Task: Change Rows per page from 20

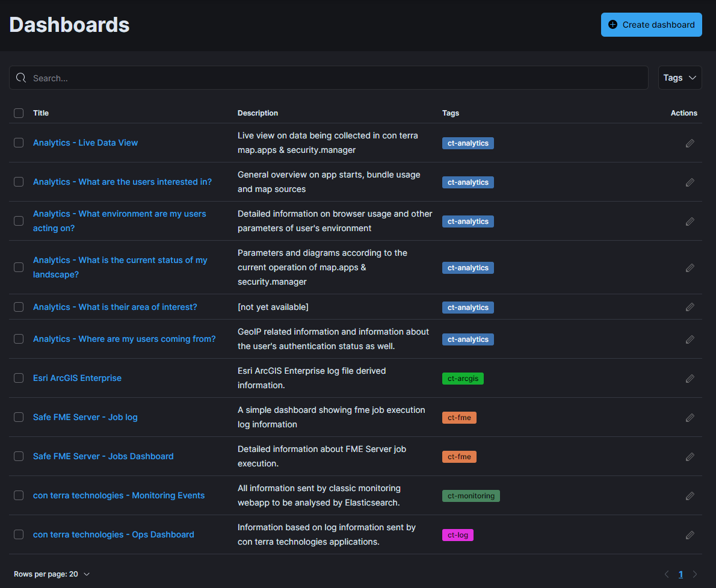Action: [52, 574]
